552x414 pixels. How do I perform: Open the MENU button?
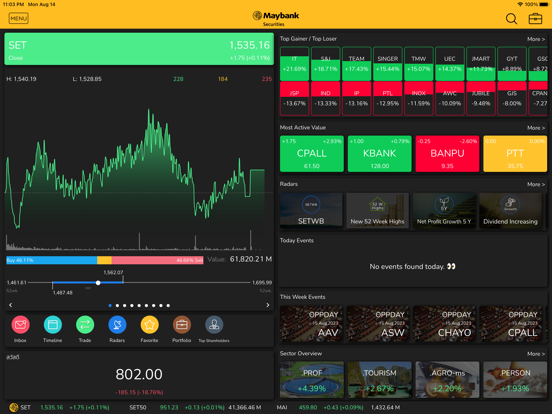click(19, 18)
